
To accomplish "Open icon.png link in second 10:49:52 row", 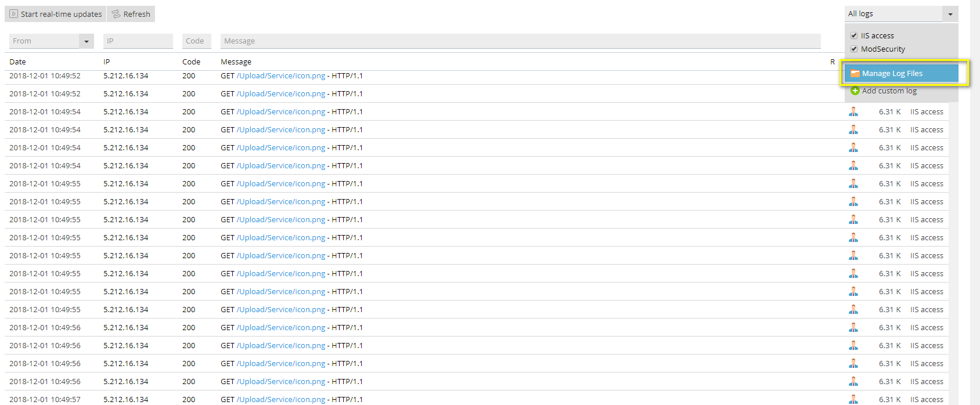I will [281, 93].
